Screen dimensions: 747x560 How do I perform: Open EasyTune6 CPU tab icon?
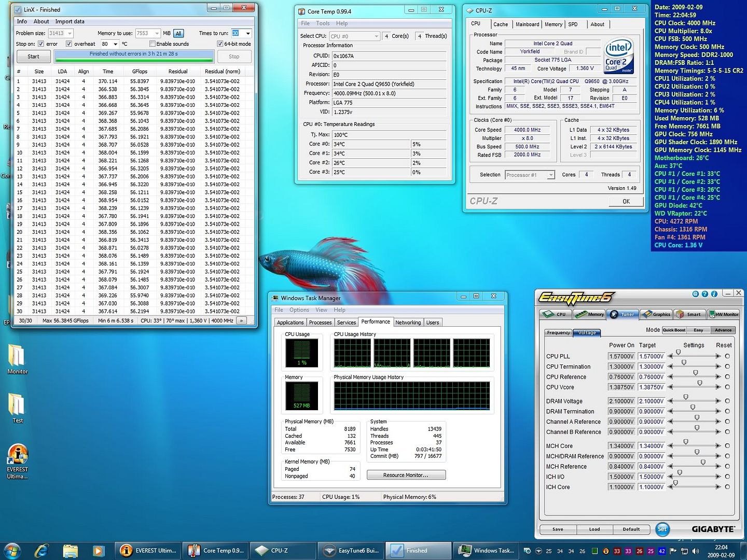(x=555, y=314)
